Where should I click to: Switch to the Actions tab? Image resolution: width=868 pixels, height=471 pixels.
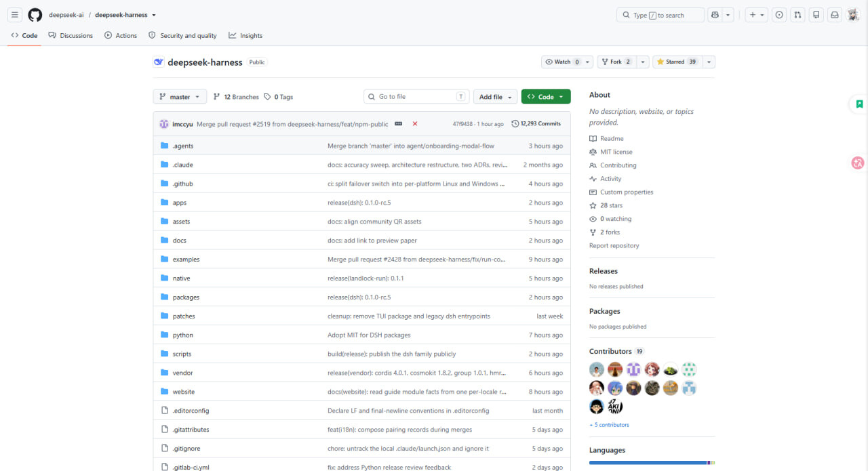click(x=121, y=35)
